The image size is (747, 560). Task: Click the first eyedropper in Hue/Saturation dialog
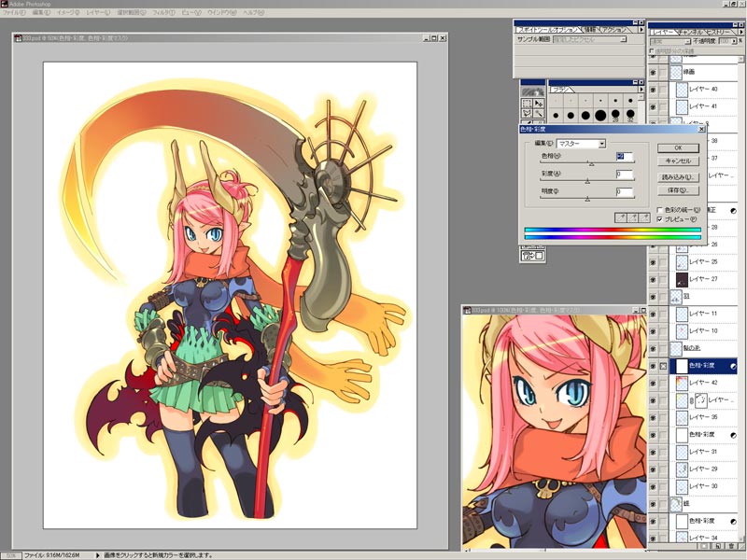point(621,217)
